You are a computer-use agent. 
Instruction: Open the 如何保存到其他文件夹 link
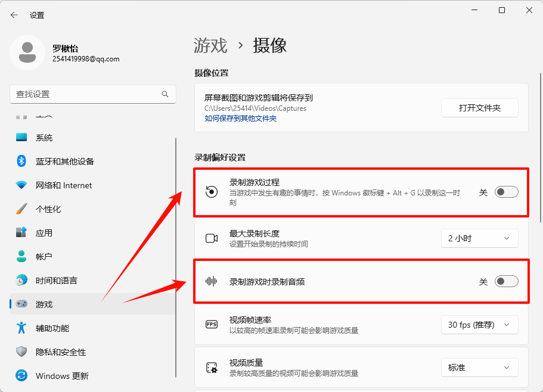click(x=240, y=119)
